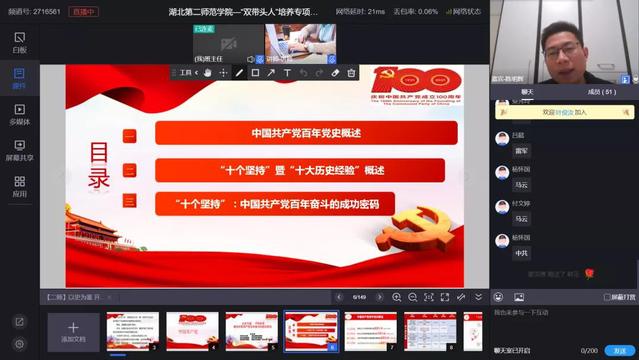Open the 白板 whiteboard sidebar item
The width and height of the screenshot is (639, 360).
[x=20, y=43]
